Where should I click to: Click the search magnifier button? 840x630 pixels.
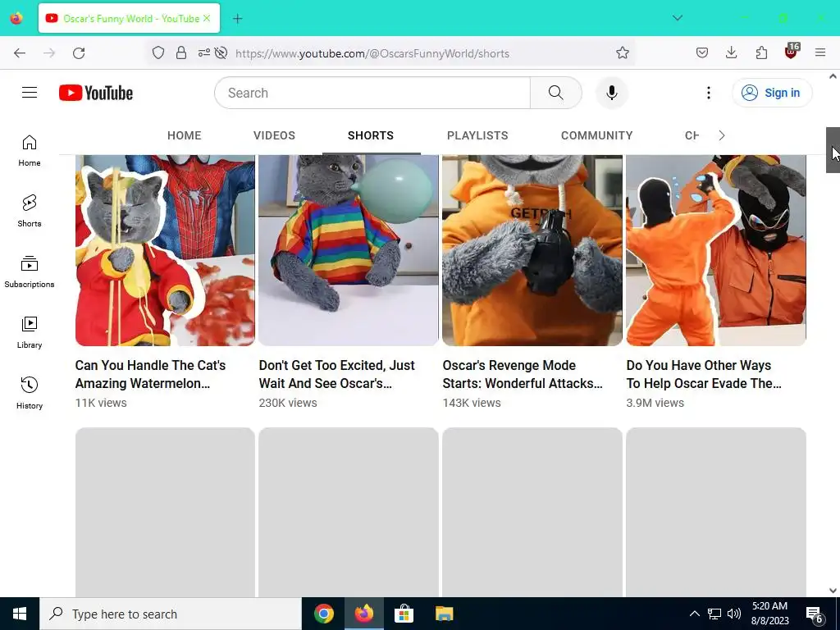[x=555, y=93]
